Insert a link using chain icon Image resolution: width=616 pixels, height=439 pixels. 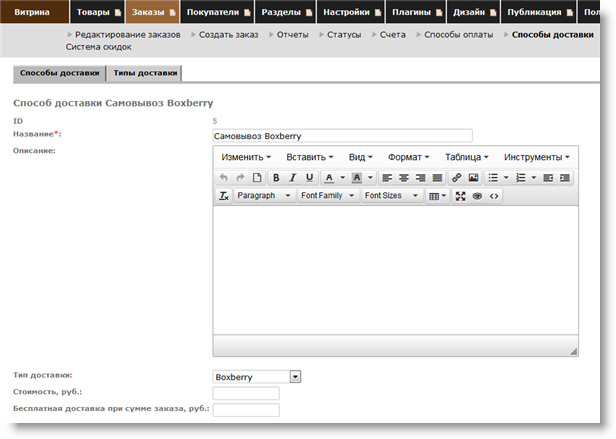tap(456, 178)
